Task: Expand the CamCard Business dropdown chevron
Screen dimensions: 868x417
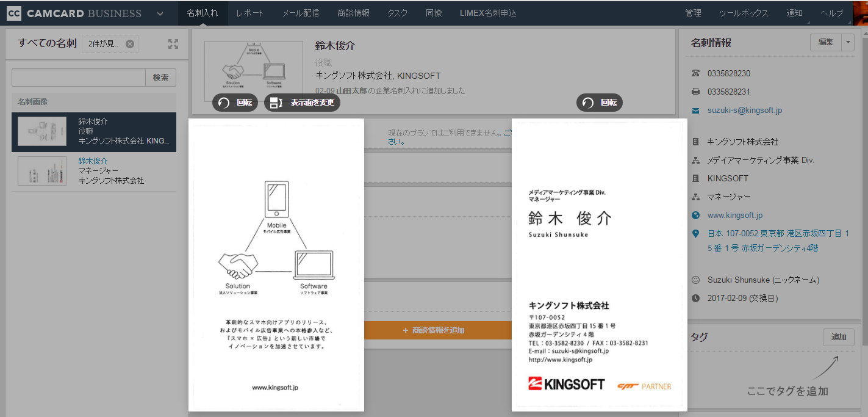Action: (x=160, y=13)
